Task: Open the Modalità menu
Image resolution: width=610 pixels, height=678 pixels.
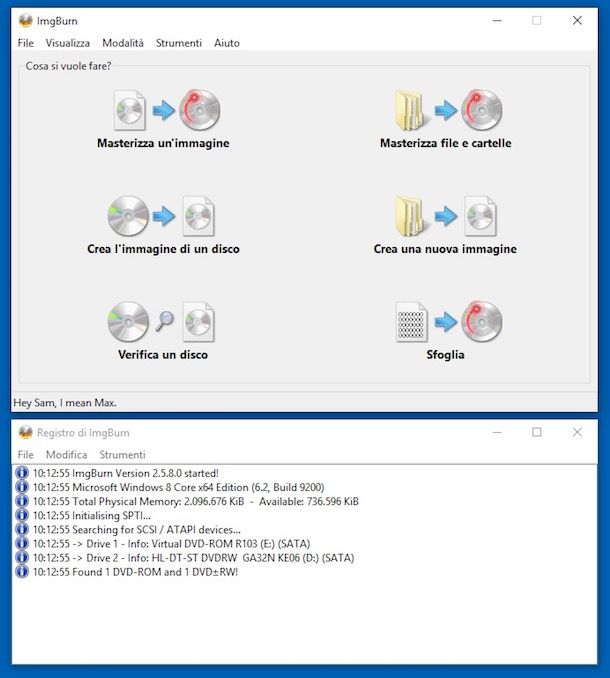Action: tap(123, 43)
